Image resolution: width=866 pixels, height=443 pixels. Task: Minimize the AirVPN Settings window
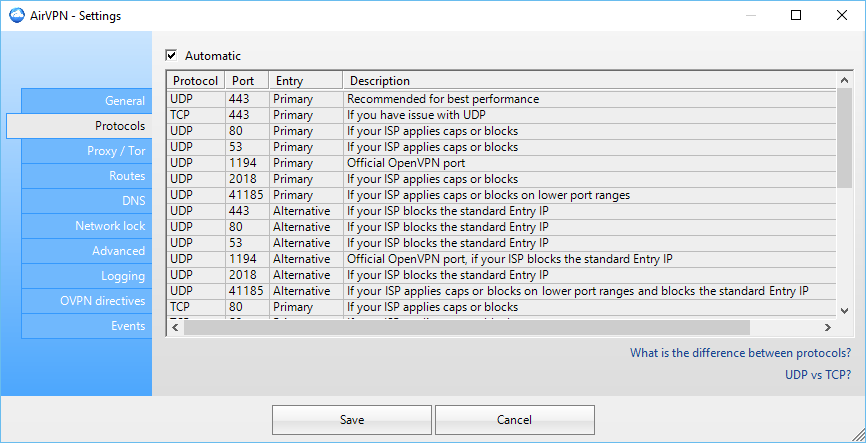point(750,15)
